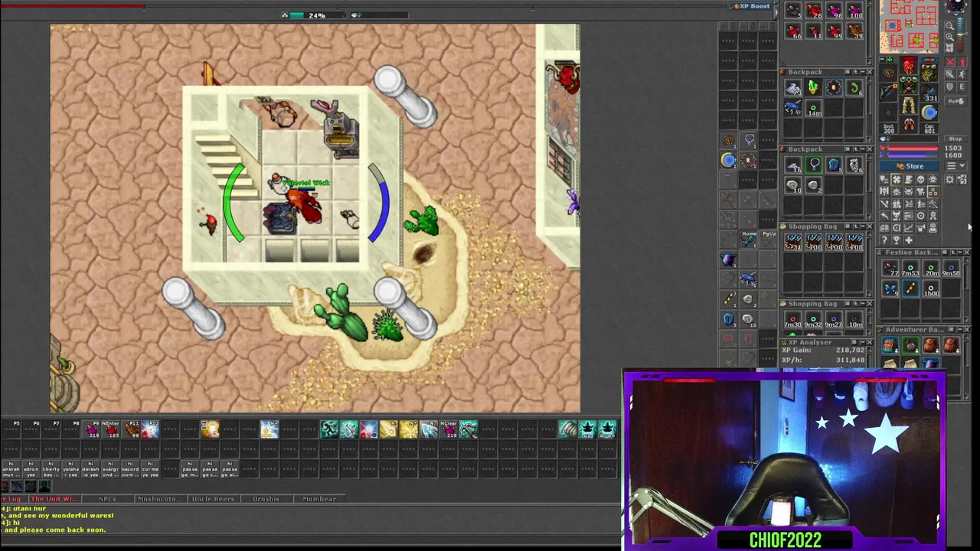Collapse the XP Analyser panel
The image size is (980, 551).
(x=863, y=342)
